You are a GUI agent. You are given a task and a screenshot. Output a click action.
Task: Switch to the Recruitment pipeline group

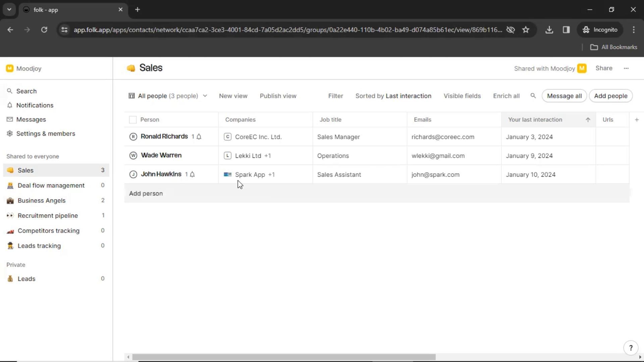pyautogui.click(x=48, y=216)
